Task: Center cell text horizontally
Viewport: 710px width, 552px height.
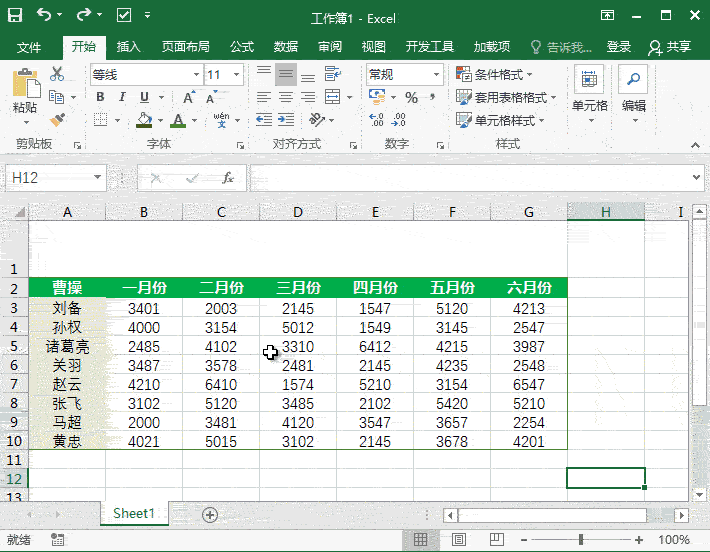Action: [286, 97]
